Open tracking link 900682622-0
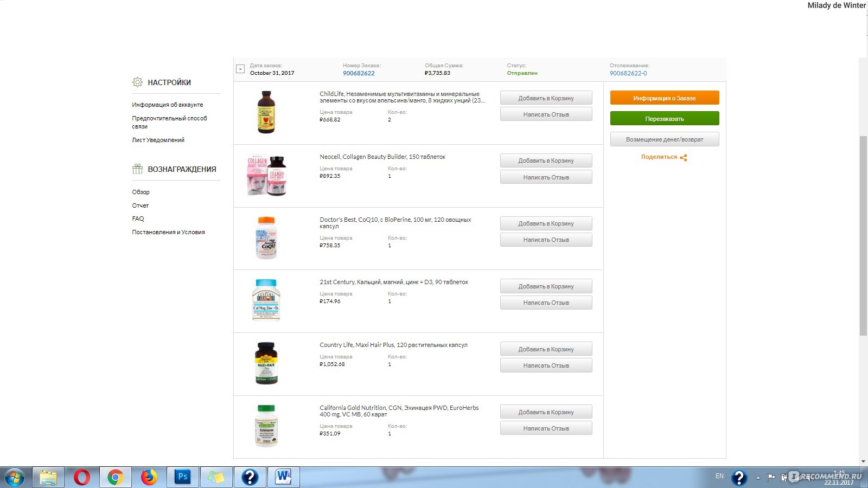 pyautogui.click(x=628, y=73)
